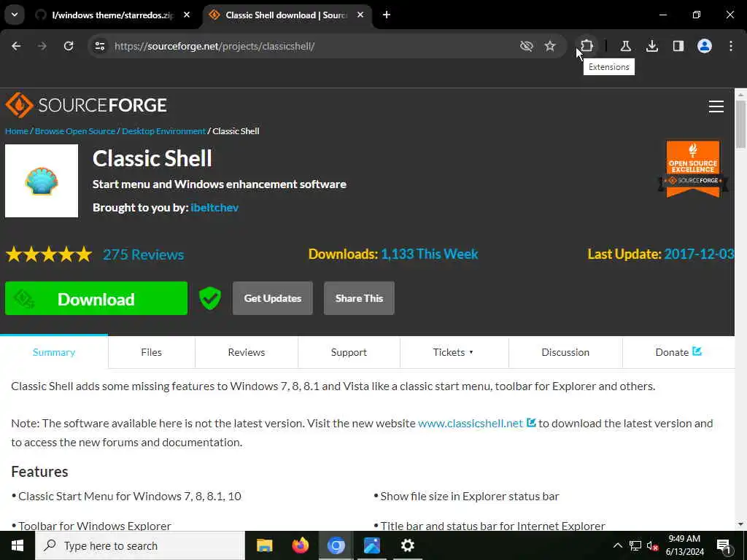Click the "Features" heading text

tap(39, 472)
